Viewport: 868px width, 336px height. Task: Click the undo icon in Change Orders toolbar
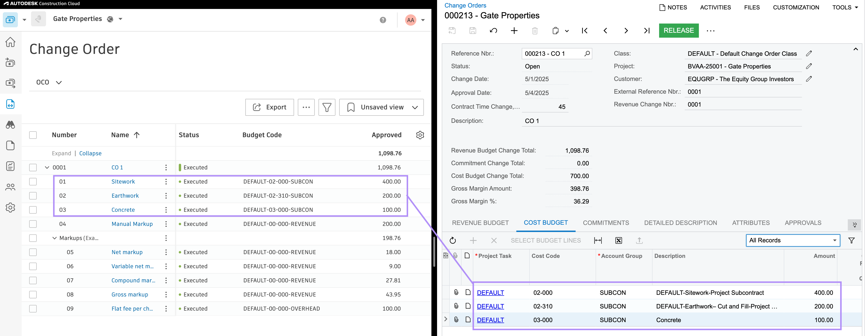point(493,31)
